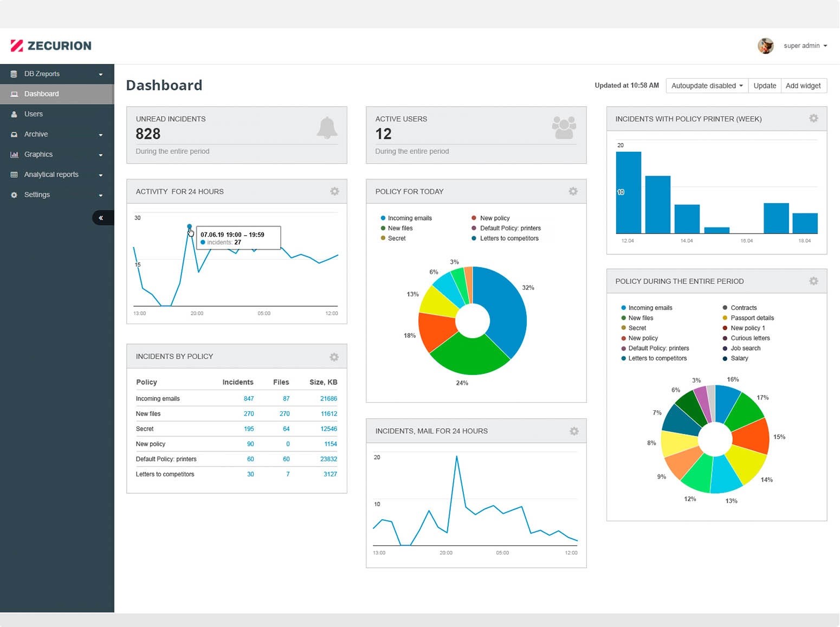This screenshot has height=627, width=840.
Task: Open the Autoupdate disabled dropdown
Action: tap(706, 86)
